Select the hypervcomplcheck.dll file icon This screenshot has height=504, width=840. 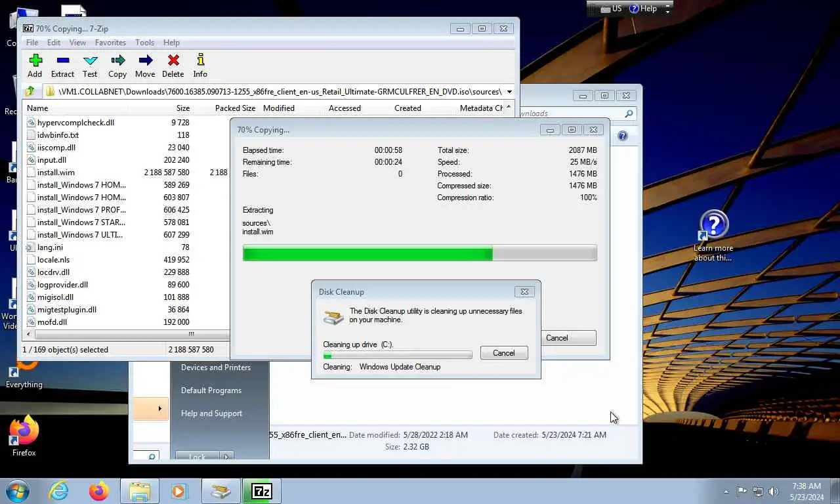point(31,123)
